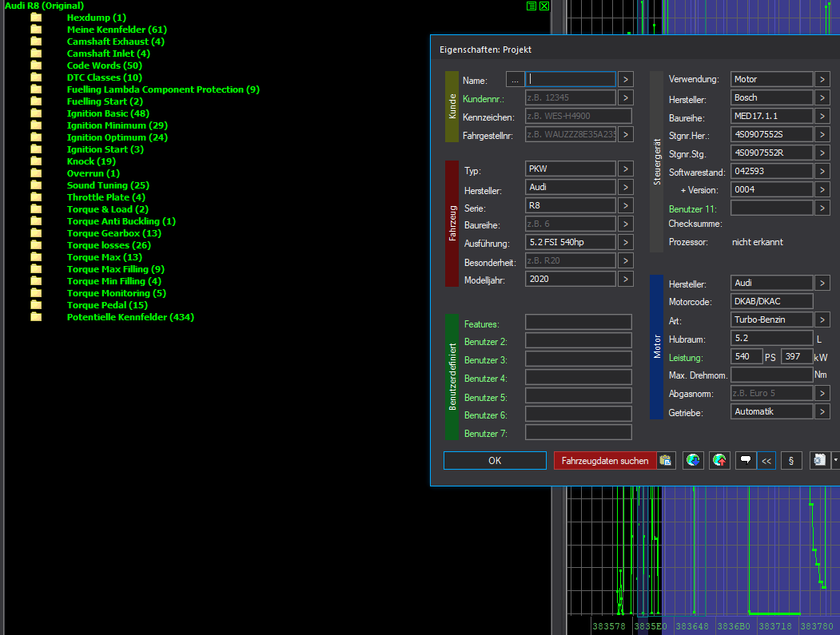Click the Kennzeichen input field
Screen dimensions: 840x635
point(579,116)
